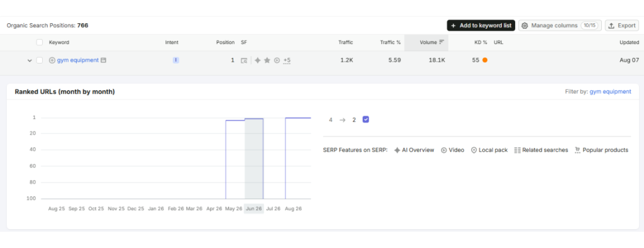Select the highlighted Jun 26 month on chart
This screenshot has width=644, height=248.
click(254, 208)
